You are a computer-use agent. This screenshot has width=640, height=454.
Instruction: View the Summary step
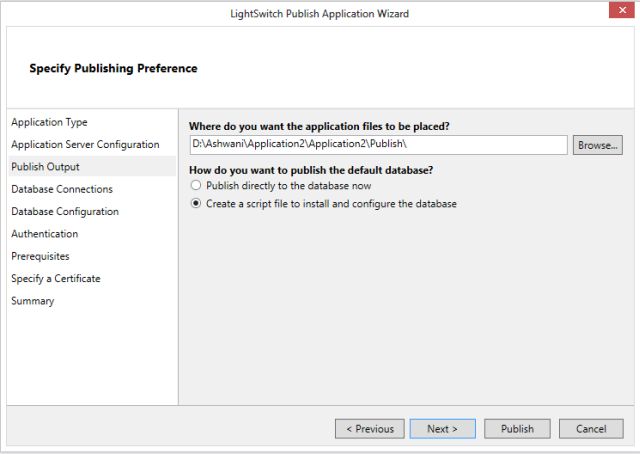(x=33, y=301)
